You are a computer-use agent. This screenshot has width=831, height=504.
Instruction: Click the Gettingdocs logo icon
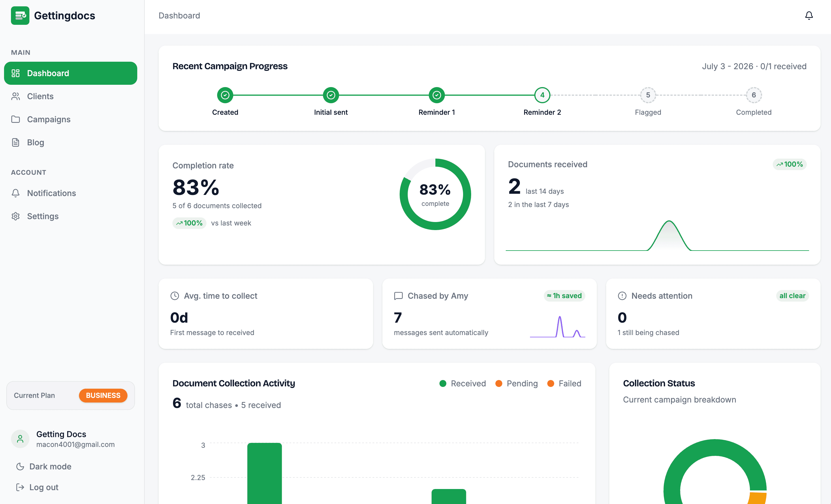[x=20, y=16]
